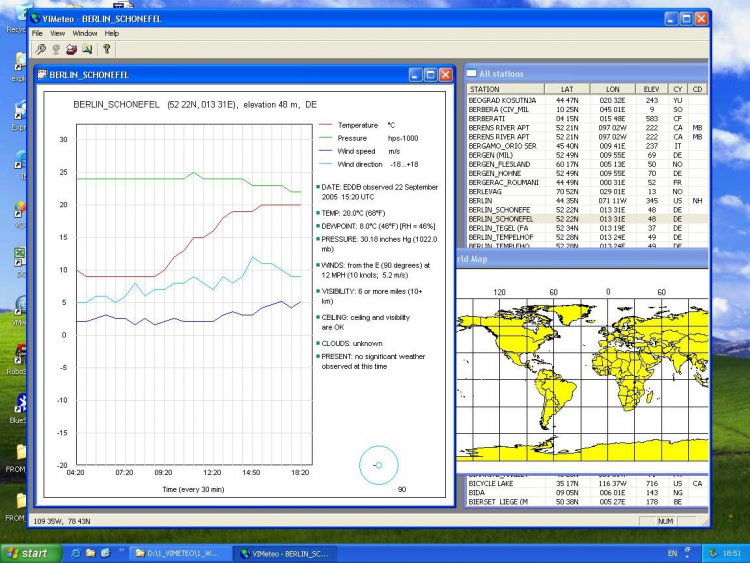Click the world map toolbar icon
The width and height of the screenshot is (750, 563).
[88, 48]
